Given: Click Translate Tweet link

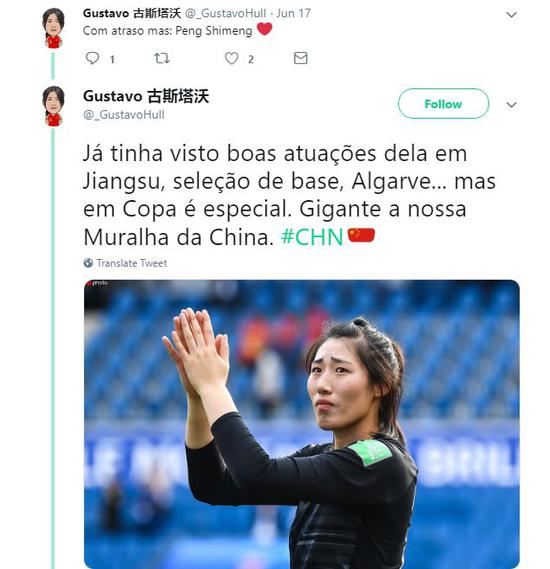Looking at the screenshot, I should 132,263.
